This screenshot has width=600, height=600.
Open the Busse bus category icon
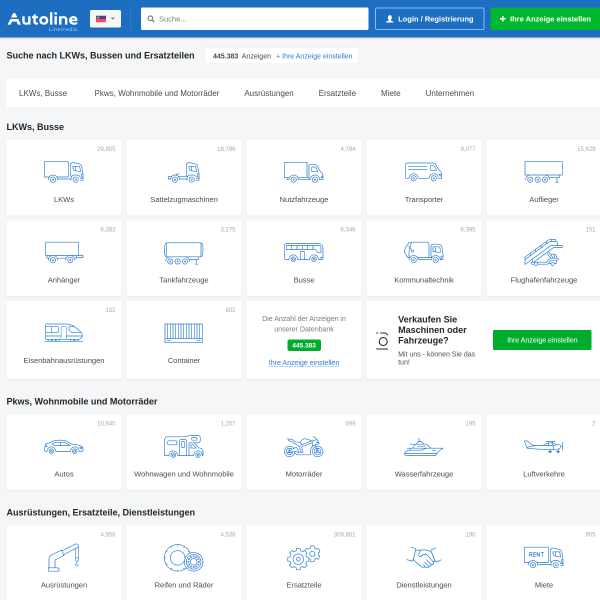[304, 252]
